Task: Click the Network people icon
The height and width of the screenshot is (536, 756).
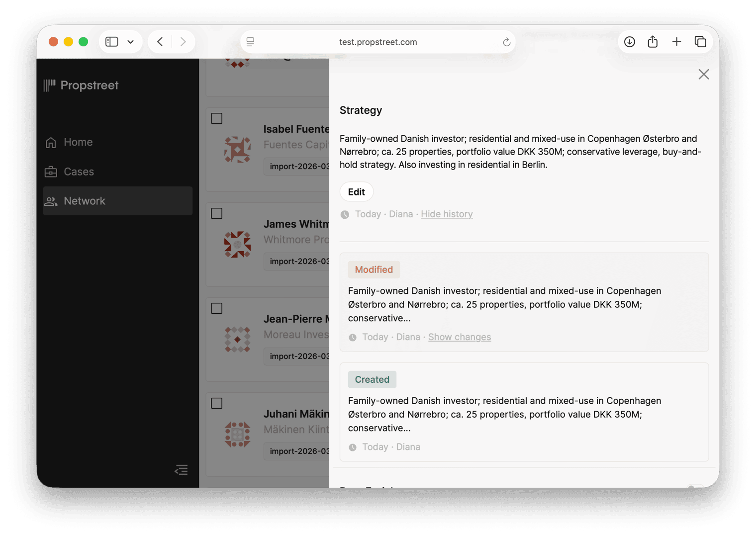Action: pyautogui.click(x=51, y=201)
